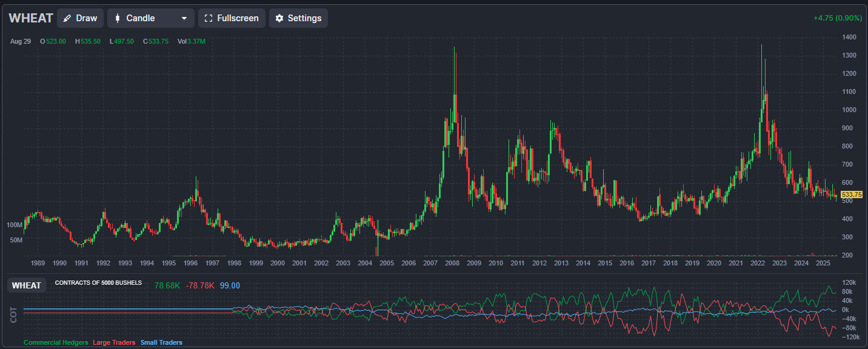Open the Candle chart type dropdown
This screenshot has height=349, width=868.
[151, 18]
